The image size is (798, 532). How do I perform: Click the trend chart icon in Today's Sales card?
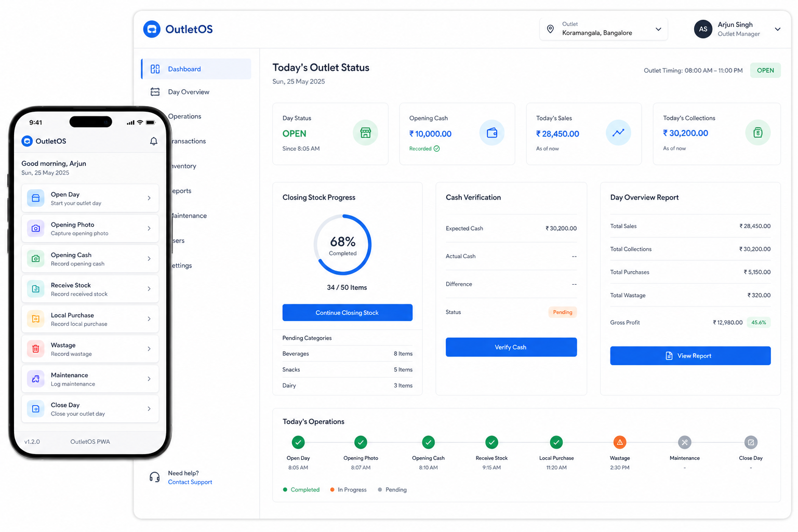(x=618, y=133)
